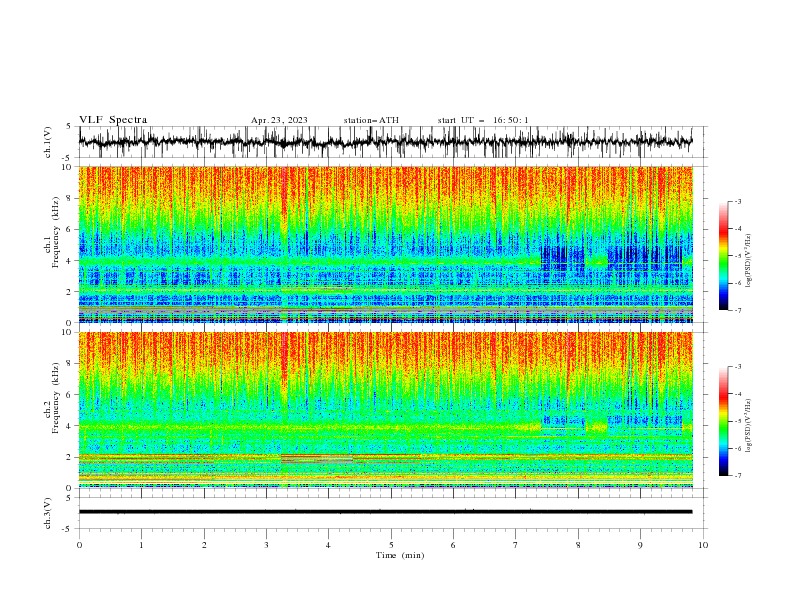Click time axis tick label '3'
The height and width of the screenshot is (612, 792).
tap(266, 545)
